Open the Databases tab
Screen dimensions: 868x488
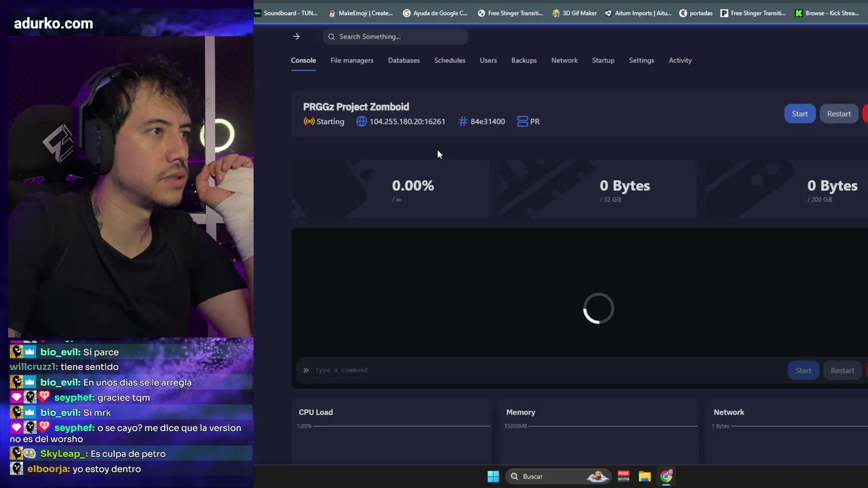(403, 60)
